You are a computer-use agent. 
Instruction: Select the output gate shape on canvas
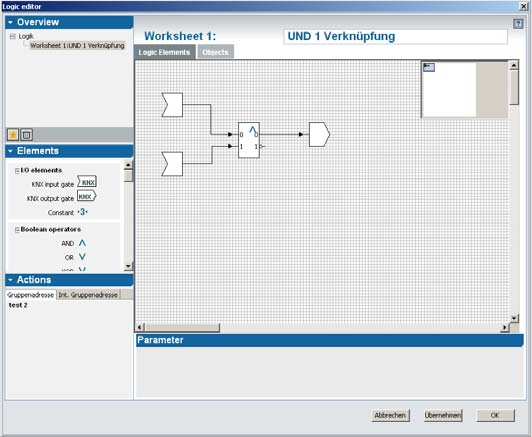(319, 134)
